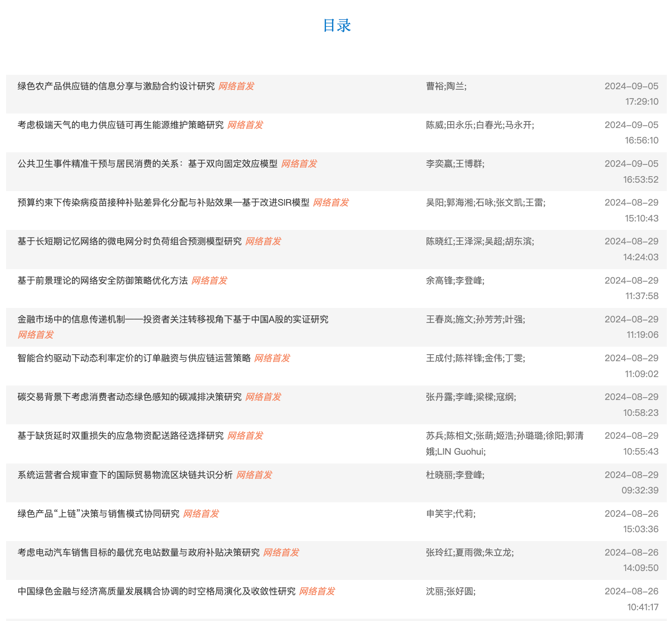This screenshot has width=672, height=621.
Task: Click the author list containing LIN Guohui
Action: click(504, 444)
